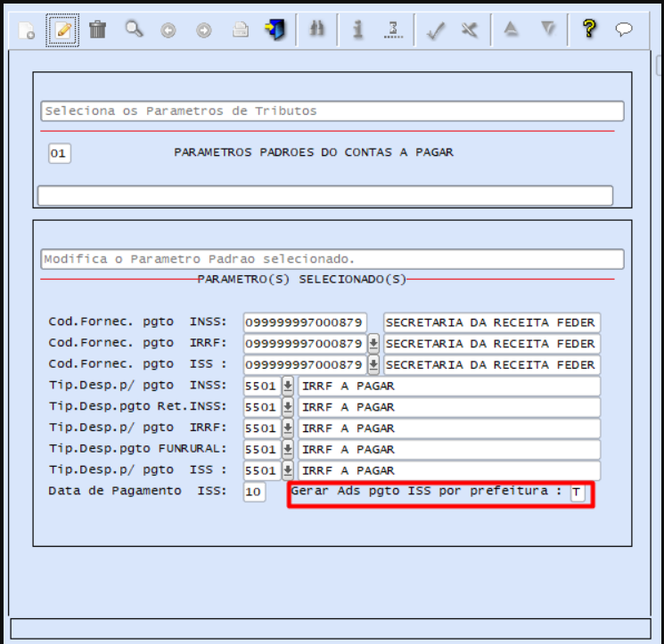Click the 'PARAMETRO(S) SELECIONADO(S)' heading
The height and width of the screenshot is (644, 664).
(x=302, y=280)
